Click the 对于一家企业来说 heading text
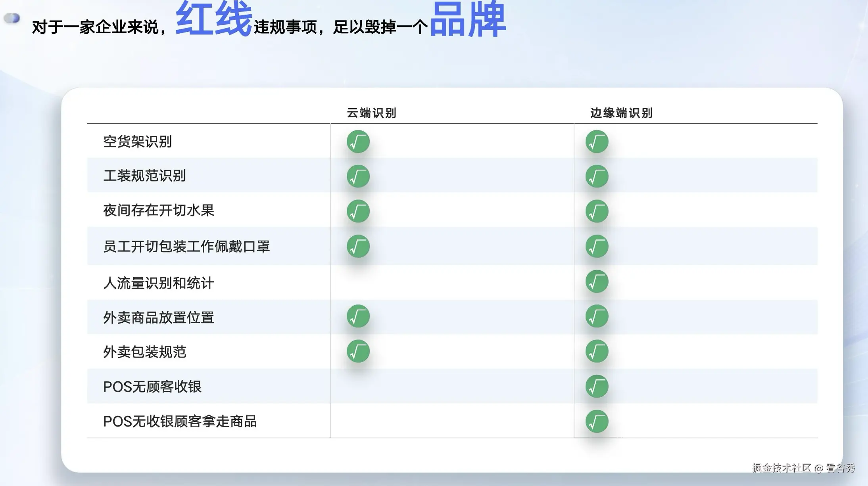Viewport: 868px width, 486px height. pyautogui.click(x=95, y=27)
